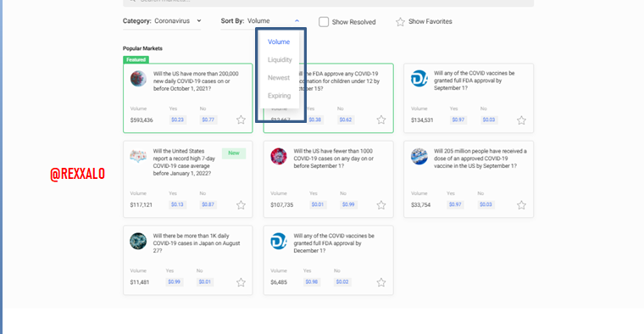This screenshot has width=644, height=334.
Task: Favorite the FDA approval by December 1 market
Action: (x=381, y=282)
